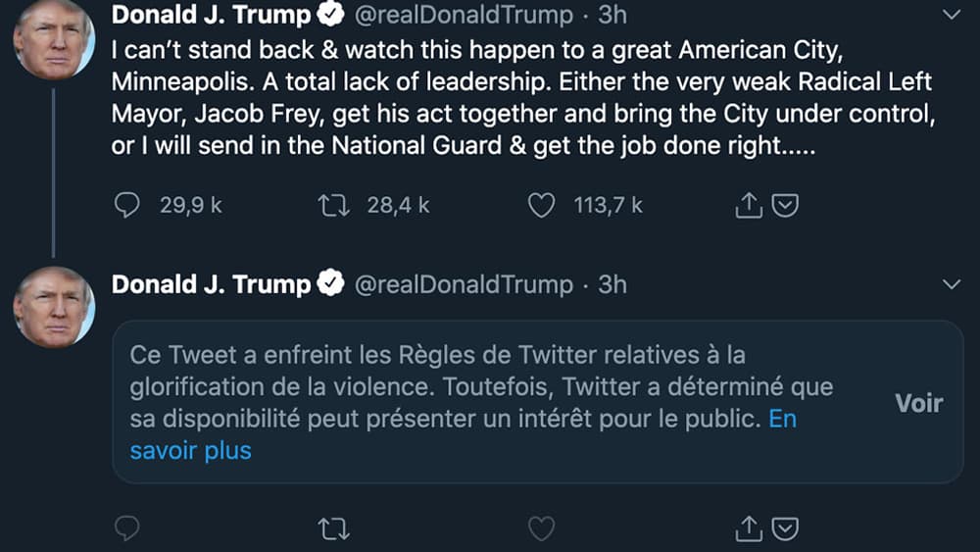Share the first tweet via upload icon
Viewport: 980px width, 552px height.
click(x=748, y=205)
